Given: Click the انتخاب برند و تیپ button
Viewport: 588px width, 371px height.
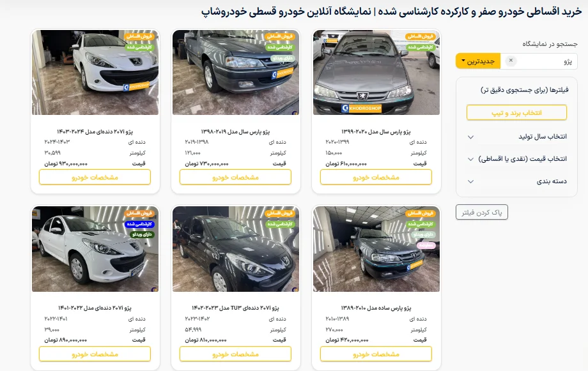Looking at the screenshot, I should click(x=516, y=112).
